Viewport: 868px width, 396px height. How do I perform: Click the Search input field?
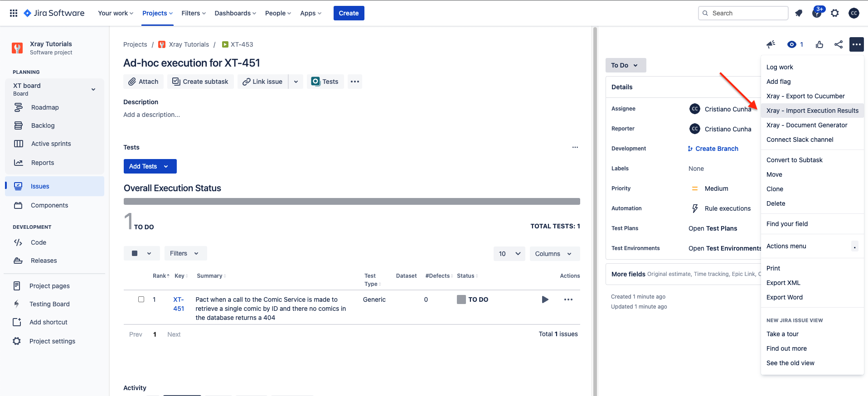click(743, 13)
